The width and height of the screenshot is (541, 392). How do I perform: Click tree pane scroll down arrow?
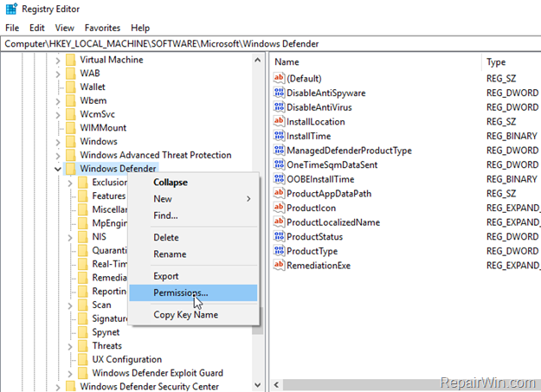257,385
